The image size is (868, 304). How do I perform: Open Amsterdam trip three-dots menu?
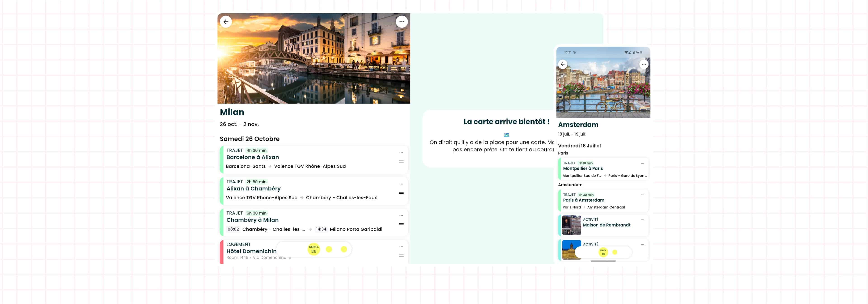[x=644, y=64]
